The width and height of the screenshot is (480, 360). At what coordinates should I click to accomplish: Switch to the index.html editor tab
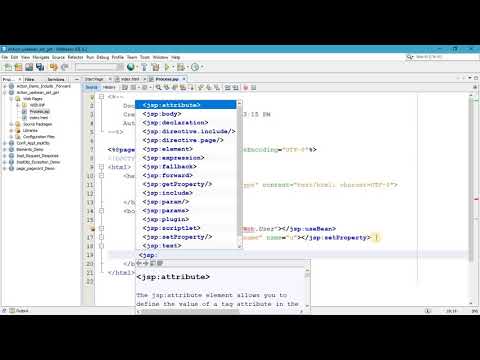click(x=130, y=79)
